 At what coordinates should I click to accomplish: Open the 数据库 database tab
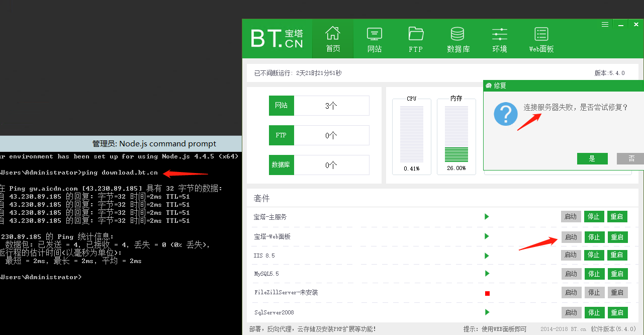click(x=458, y=39)
